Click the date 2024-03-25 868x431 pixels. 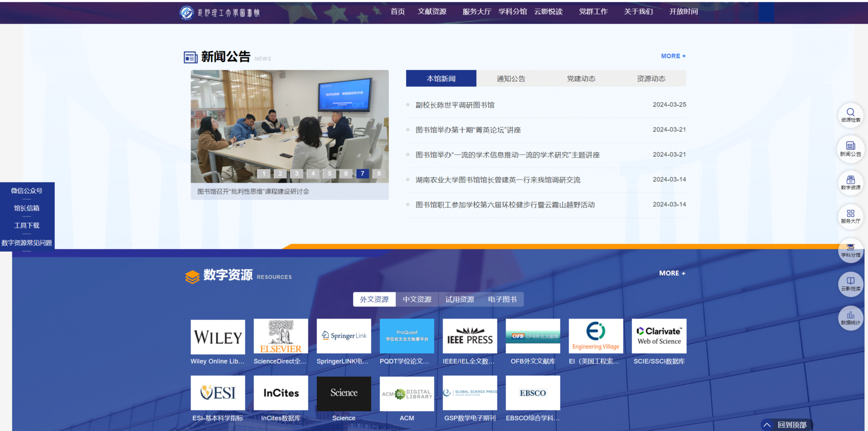click(x=669, y=104)
